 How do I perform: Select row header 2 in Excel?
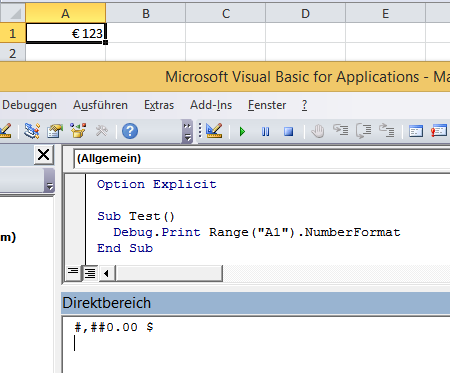click(12, 53)
